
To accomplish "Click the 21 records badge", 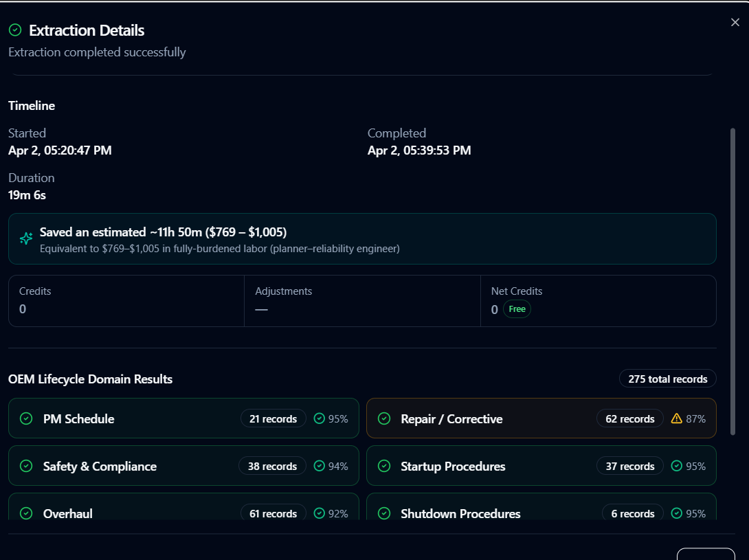I will point(273,418).
